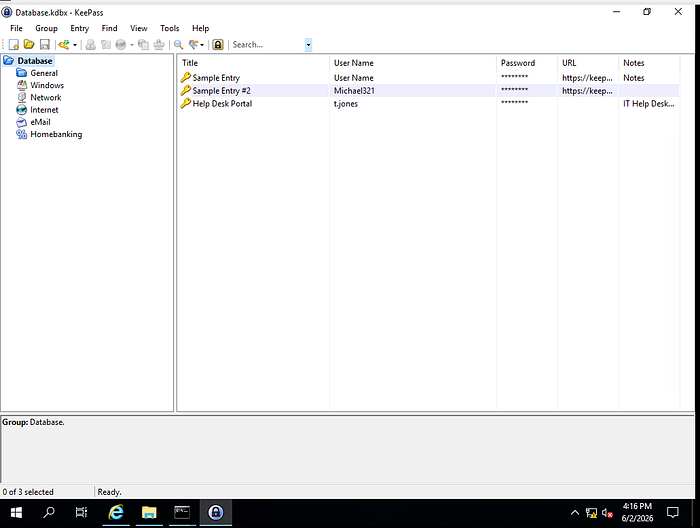Open the Entry menu
The height and width of the screenshot is (528, 700).
[79, 28]
